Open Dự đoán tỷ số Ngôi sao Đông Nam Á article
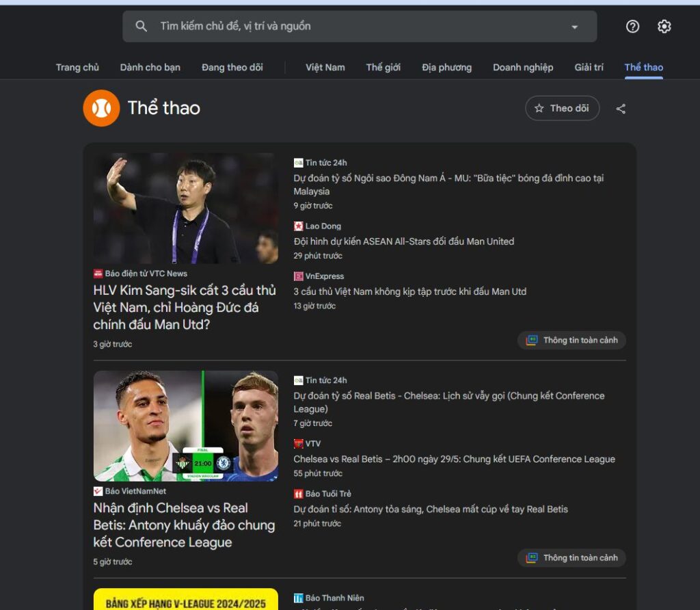This screenshot has height=610, width=700. 448,185
